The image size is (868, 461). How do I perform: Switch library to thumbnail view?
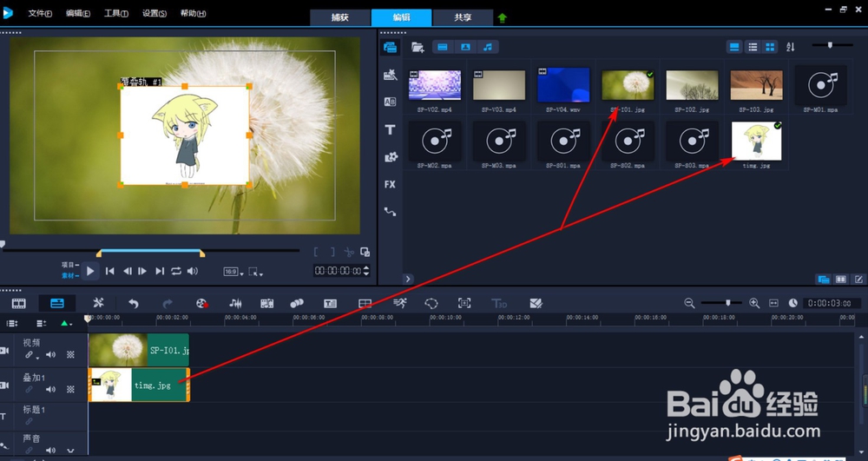pyautogui.click(x=770, y=47)
